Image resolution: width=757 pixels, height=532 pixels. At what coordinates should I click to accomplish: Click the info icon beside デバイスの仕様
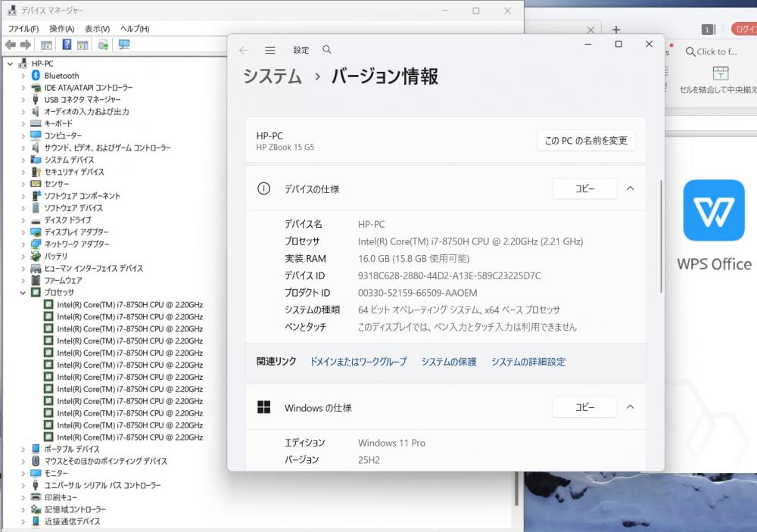tap(263, 188)
